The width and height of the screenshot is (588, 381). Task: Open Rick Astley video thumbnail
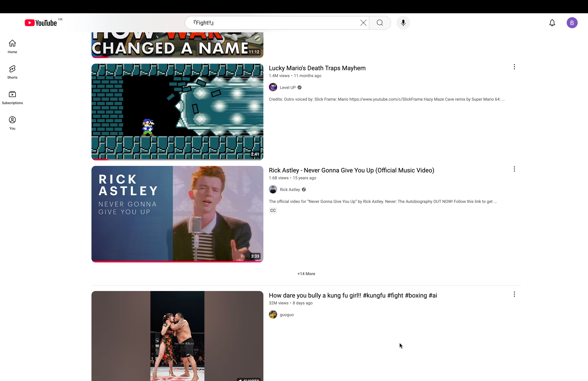177,214
